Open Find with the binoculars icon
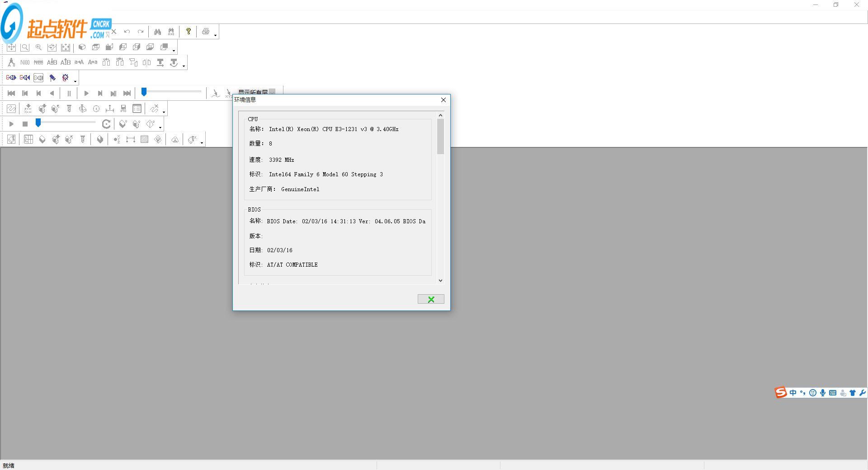The image size is (868, 470). (157, 32)
